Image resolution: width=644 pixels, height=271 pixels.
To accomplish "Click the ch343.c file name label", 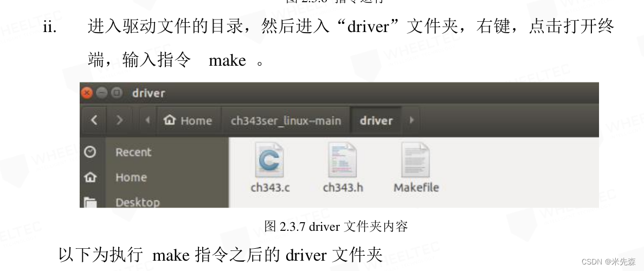I will click(x=270, y=187).
